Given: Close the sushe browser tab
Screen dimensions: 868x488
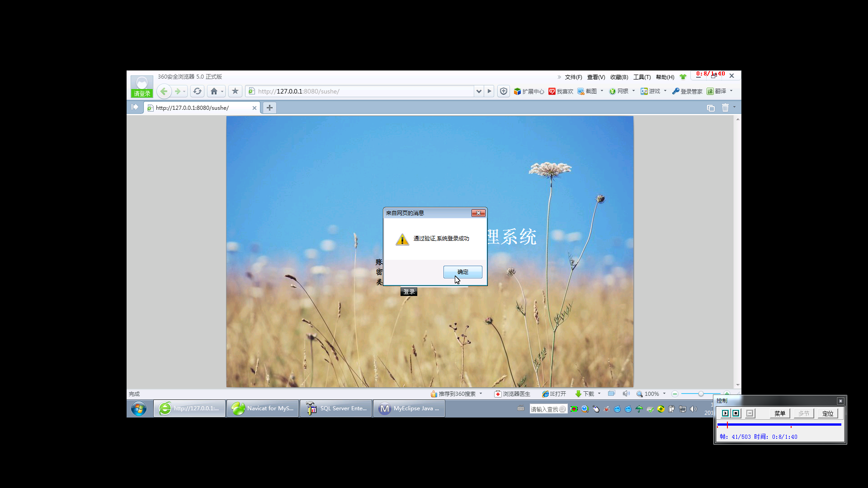Looking at the screenshot, I should click(255, 108).
